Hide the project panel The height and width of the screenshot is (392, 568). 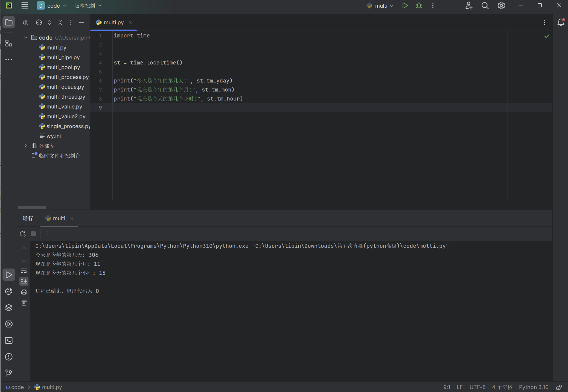coord(81,22)
